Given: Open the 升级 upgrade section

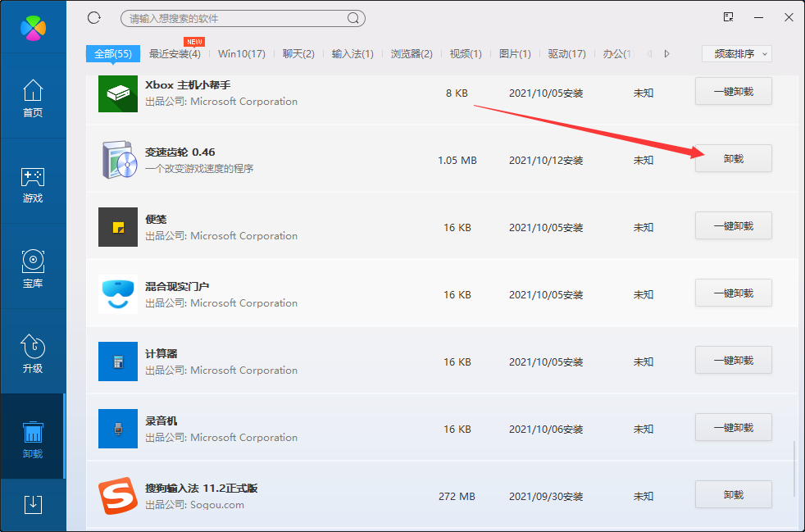Looking at the screenshot, I should 33,354.
